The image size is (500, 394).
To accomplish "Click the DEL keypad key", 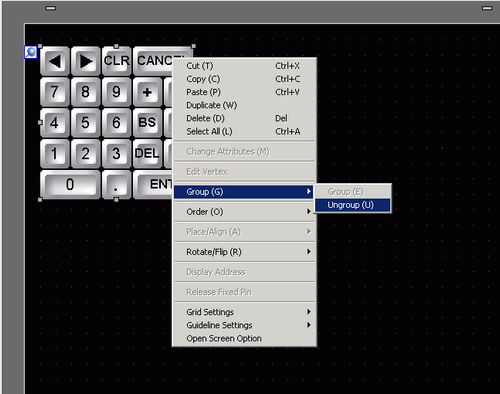I will (x=147, y=153).
